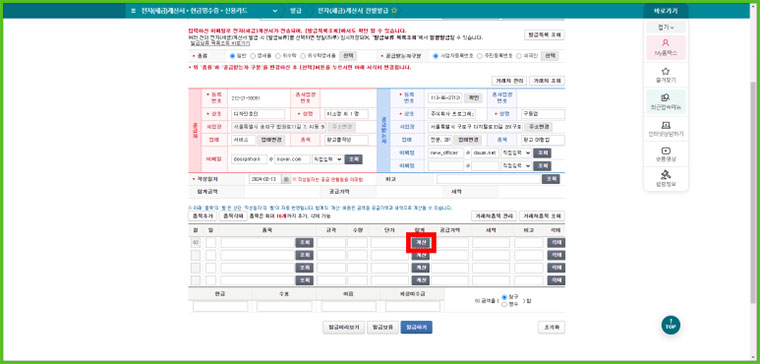The image size is (760, 364).
Task: Click the 초기화 reset button
Action: tap(551, 327)
